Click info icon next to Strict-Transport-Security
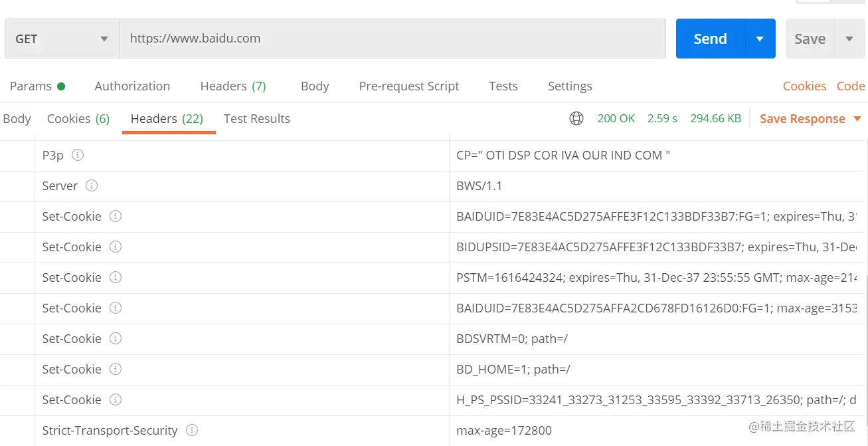Viewport: 868px width, 446px height. click(192, 430)
